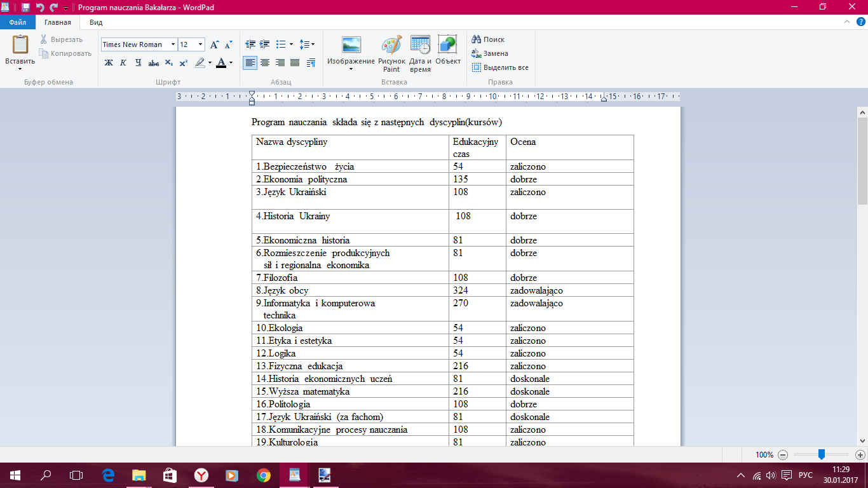Open Replace (Замена) tool

coord(490,53)
